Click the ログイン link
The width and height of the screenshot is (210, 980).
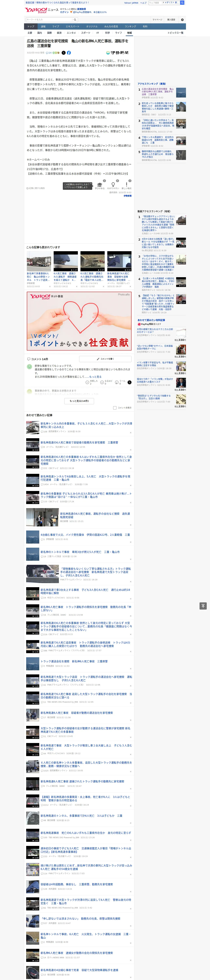64,12
